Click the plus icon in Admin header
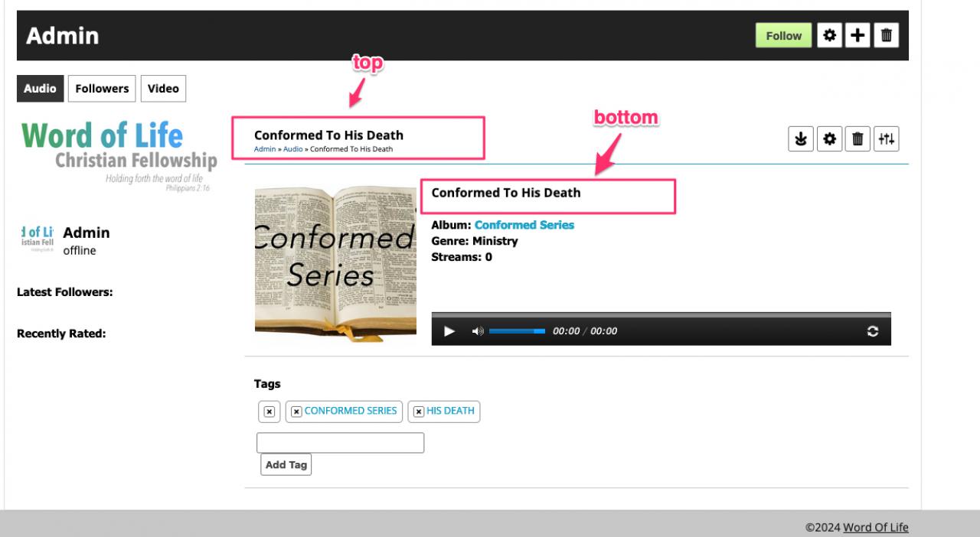Screen dimensions: 980x537 pos(858,36)
